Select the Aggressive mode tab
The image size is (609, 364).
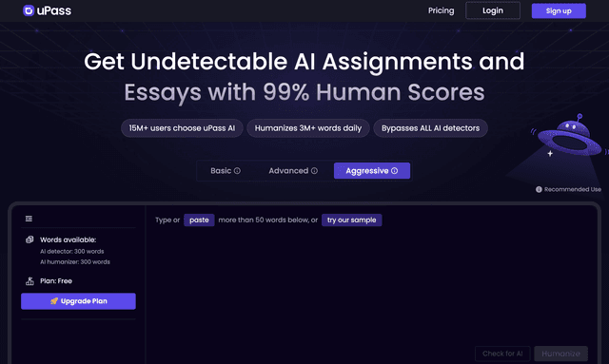tap(372, 171)
